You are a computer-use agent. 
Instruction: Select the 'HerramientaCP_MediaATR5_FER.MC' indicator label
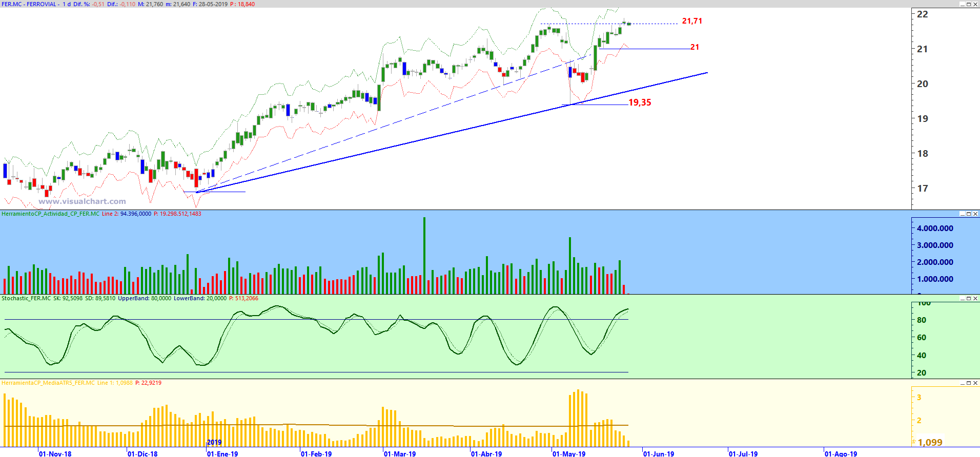[48, 383]
